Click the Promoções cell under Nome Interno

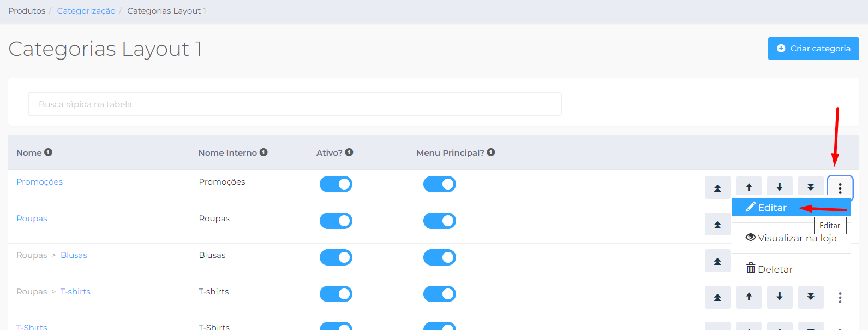(222, 182)
